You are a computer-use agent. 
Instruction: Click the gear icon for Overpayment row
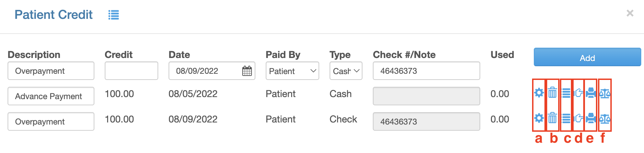coord(539,118)
